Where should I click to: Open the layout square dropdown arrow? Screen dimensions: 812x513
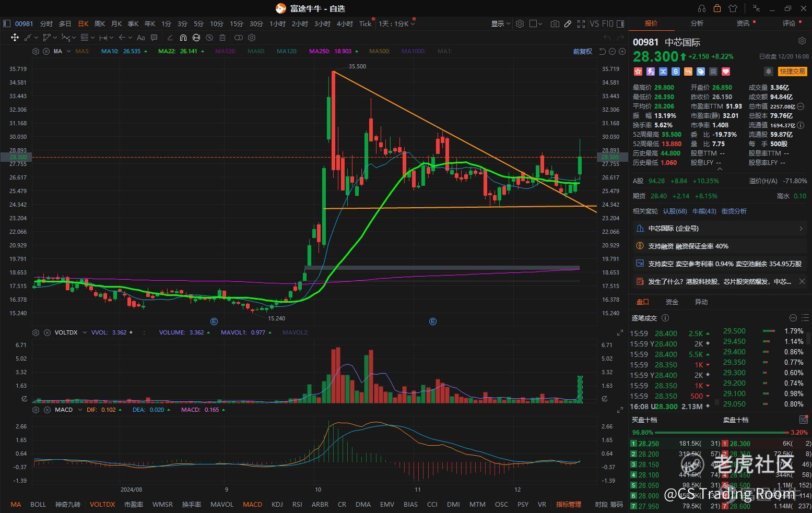coord(540,23)
